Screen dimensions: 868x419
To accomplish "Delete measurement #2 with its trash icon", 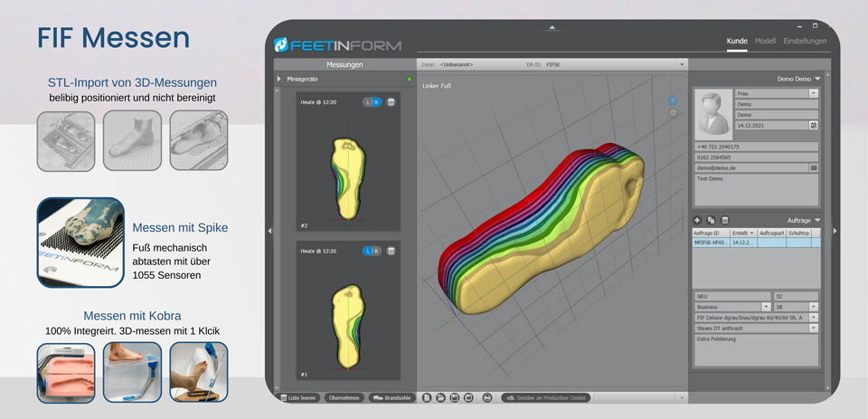I will pos(391,102).
